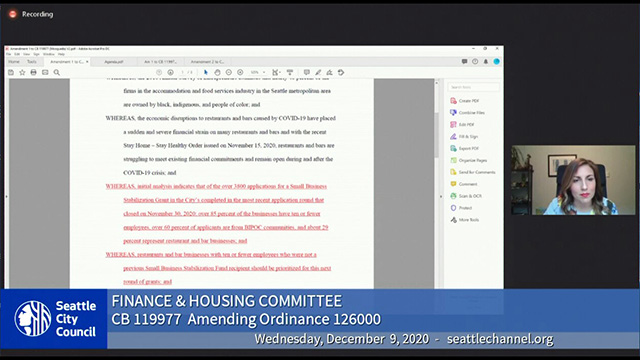
Task: Select the highlighter pen tool
Action: tap(318, 72)
